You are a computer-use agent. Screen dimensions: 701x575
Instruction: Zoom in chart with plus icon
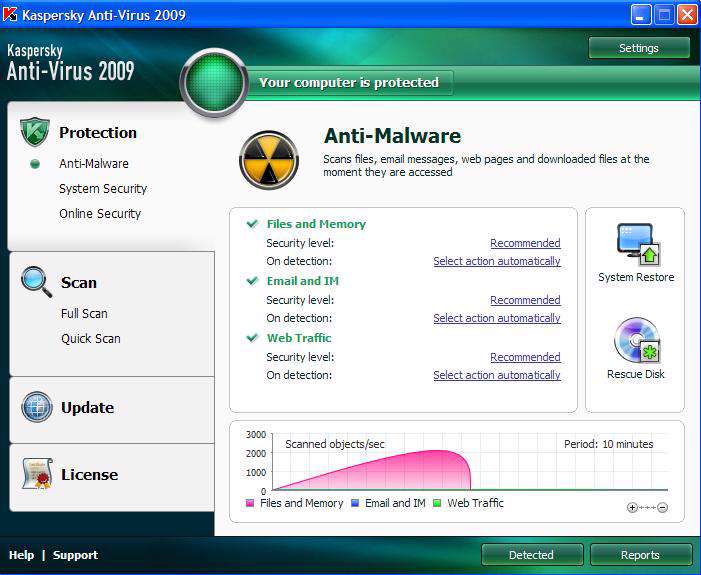632,507
